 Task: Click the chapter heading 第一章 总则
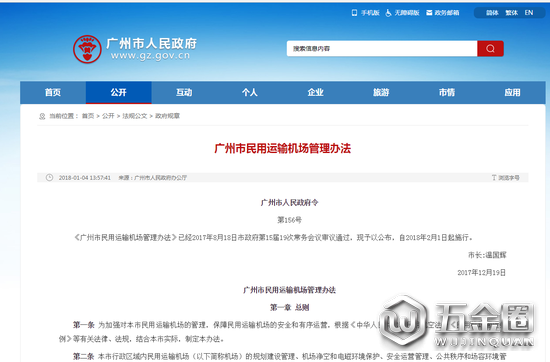tap(289, 308)
